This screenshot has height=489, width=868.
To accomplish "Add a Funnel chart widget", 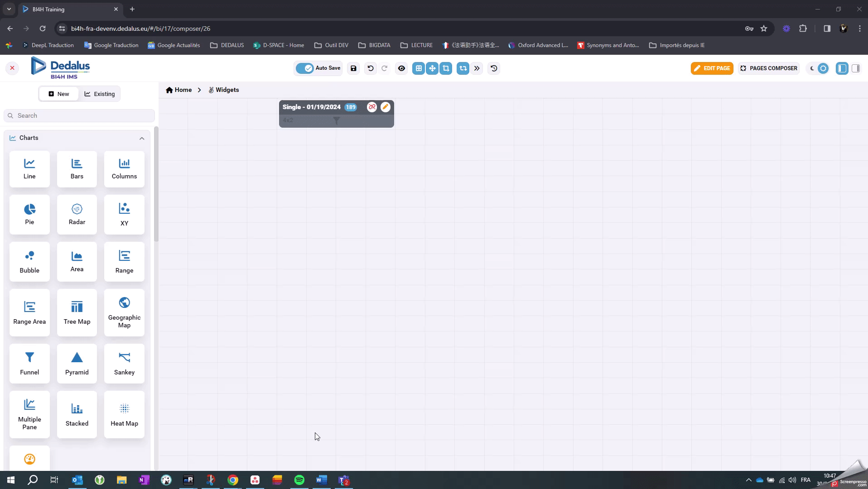I will [29, 363].
